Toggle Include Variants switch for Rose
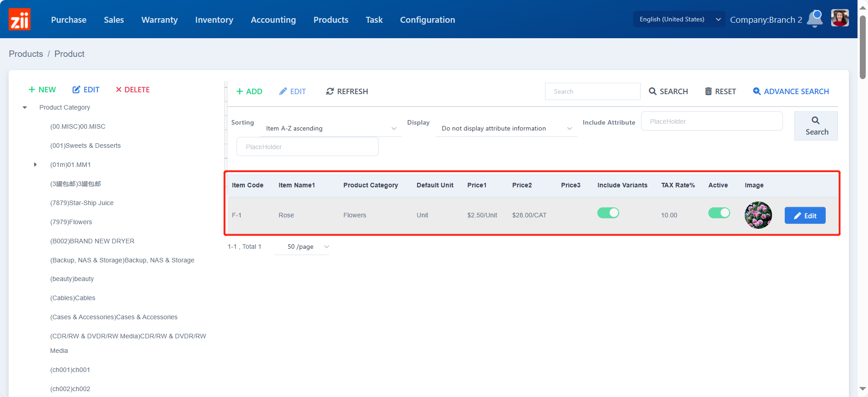868x397 pixels. coord(608,213)
